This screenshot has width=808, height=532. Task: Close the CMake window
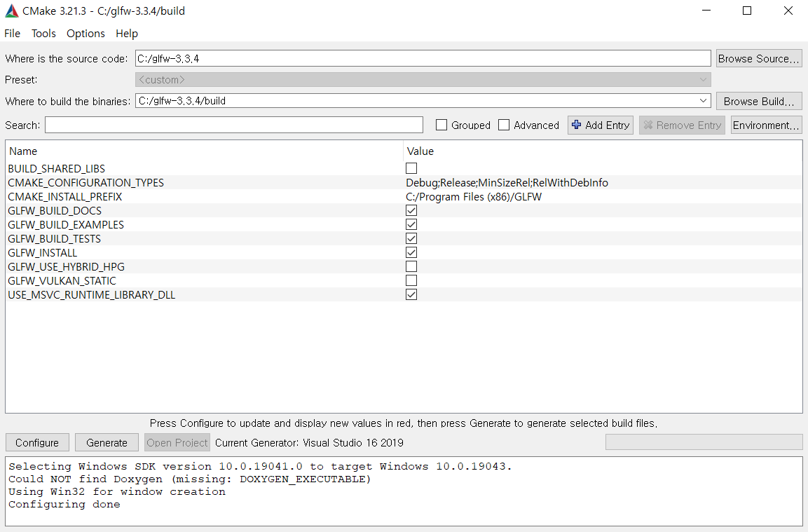click(788, 11)
